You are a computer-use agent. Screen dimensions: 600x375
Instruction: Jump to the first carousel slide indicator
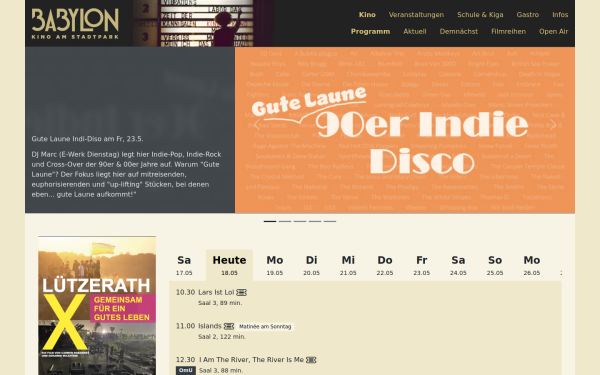[270, 221]
